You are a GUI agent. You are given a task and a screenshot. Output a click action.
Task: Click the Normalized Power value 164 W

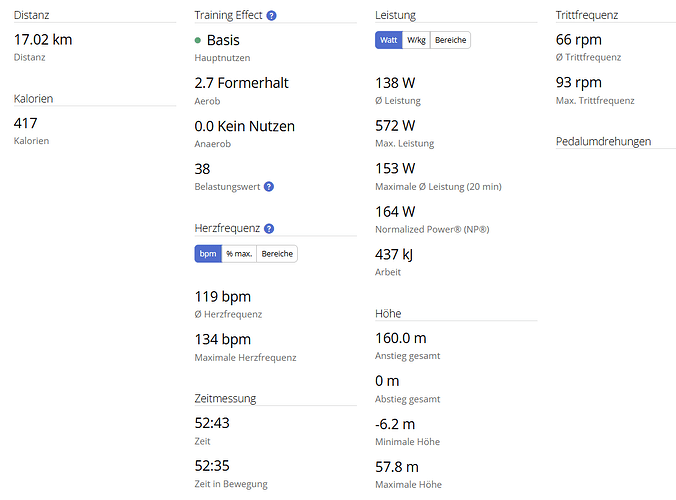[x=395, y=212]
